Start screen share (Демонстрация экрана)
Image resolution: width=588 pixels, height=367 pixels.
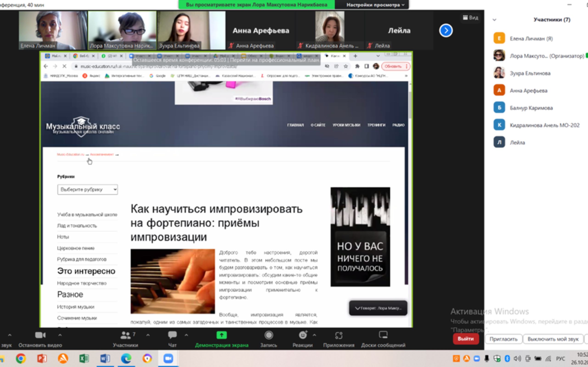click(x=221, y=335)
